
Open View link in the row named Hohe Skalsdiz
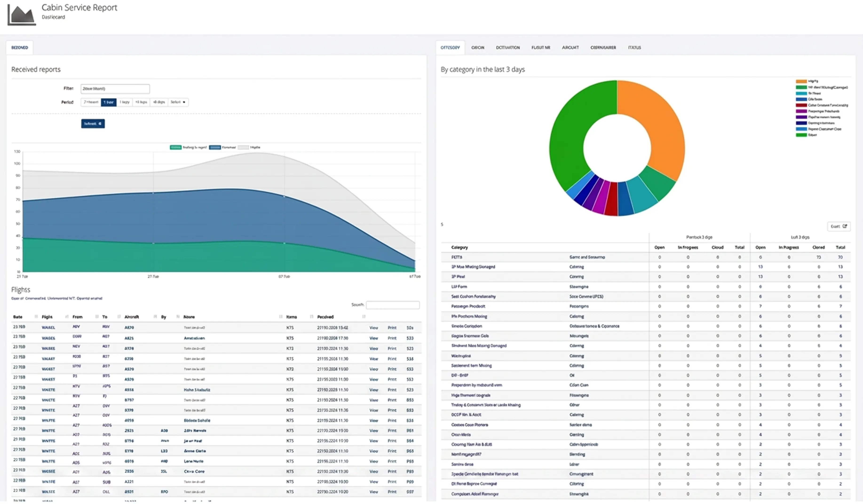374,390
